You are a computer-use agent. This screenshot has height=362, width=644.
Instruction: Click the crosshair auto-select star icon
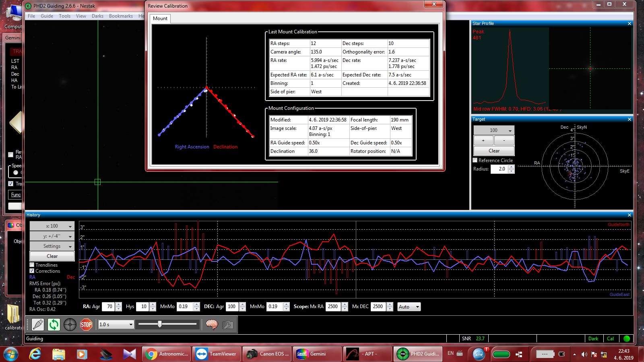70,325
